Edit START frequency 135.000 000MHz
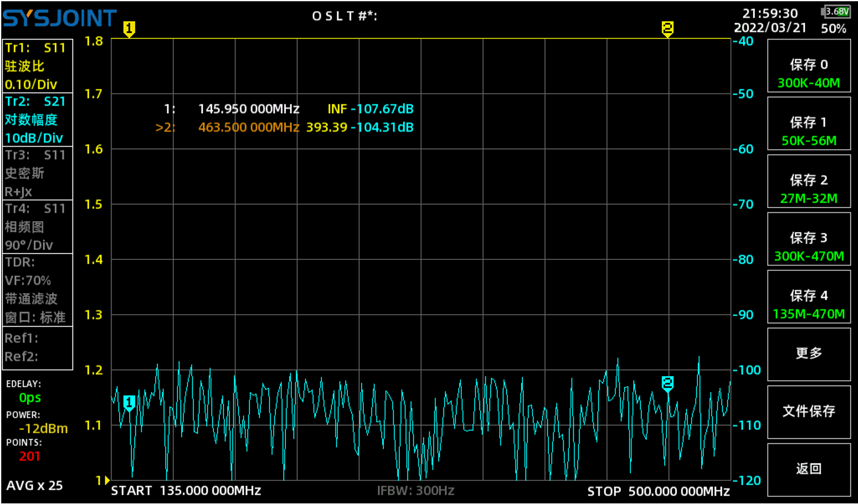The height and width of the screenshot is (504, 858). point(186,491)
